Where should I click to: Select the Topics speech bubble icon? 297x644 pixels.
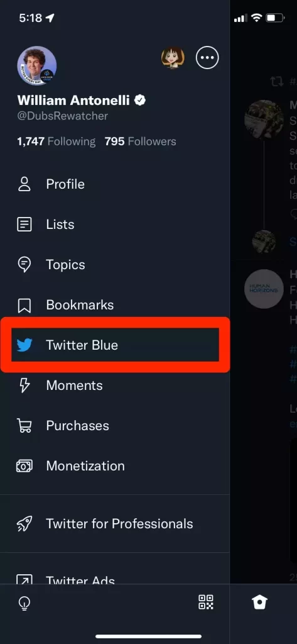[24, 265]
